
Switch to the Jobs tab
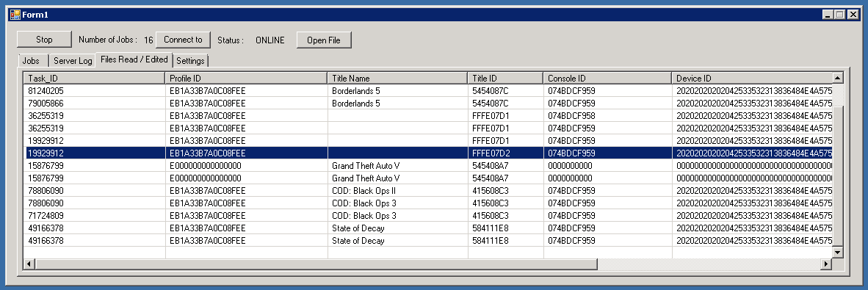32,61
